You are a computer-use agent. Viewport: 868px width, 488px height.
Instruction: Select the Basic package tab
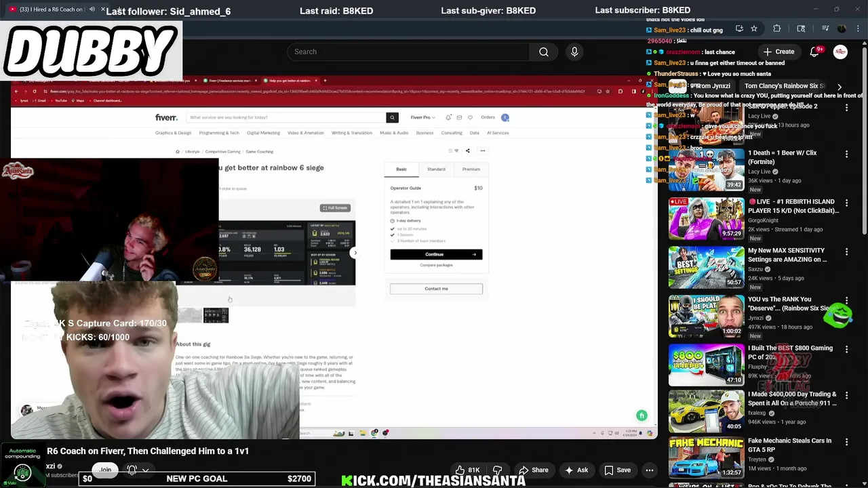(401, 169)
